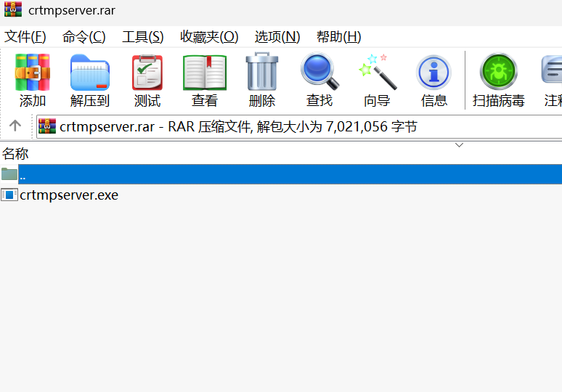Viewport: 562px width, 392px height.
Task: Open the 查看 (View) book icon
Action: pyautogui.click(x=205, y=72)
